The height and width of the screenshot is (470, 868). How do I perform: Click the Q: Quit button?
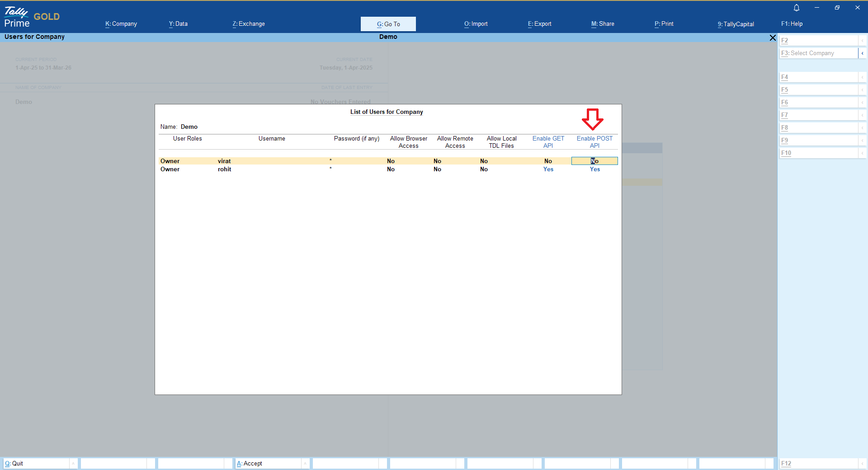36,463
